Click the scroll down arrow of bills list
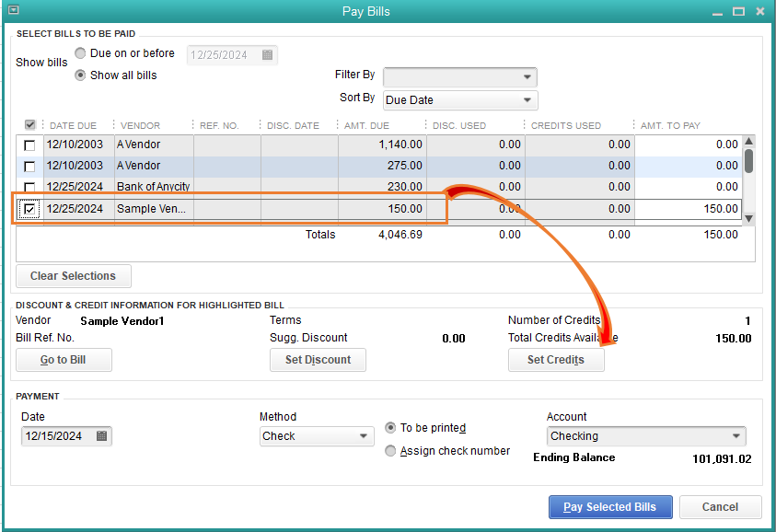This screenshot has width=776, height=532. (749, 218)
